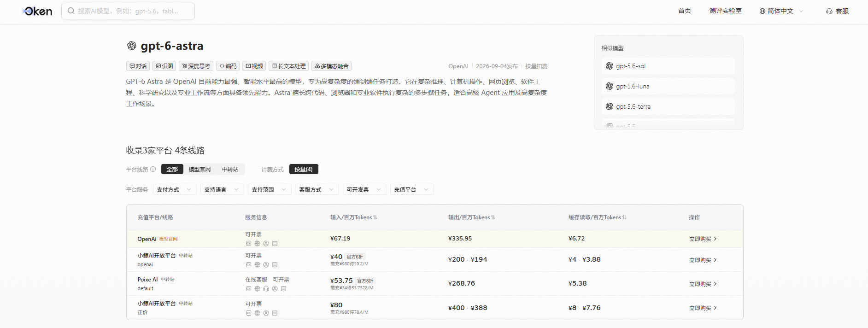Open the 简体中文 language selector
Viewport: 868px width, 328px height.
[x=781, y=11]
